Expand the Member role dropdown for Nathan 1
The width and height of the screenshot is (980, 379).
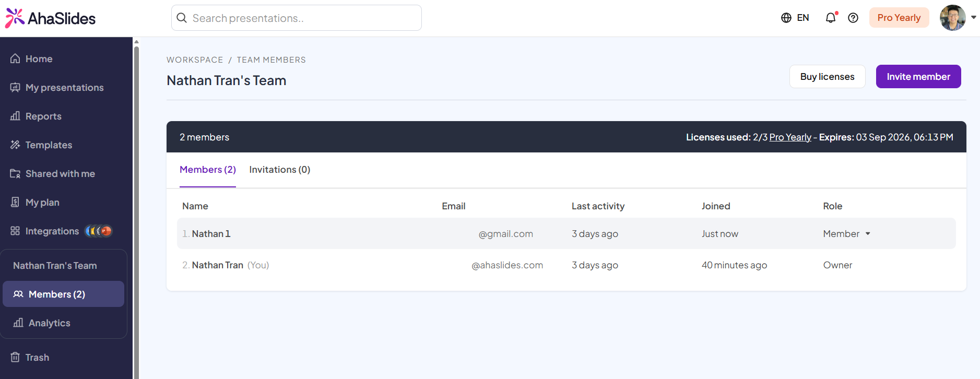point(847,234)
